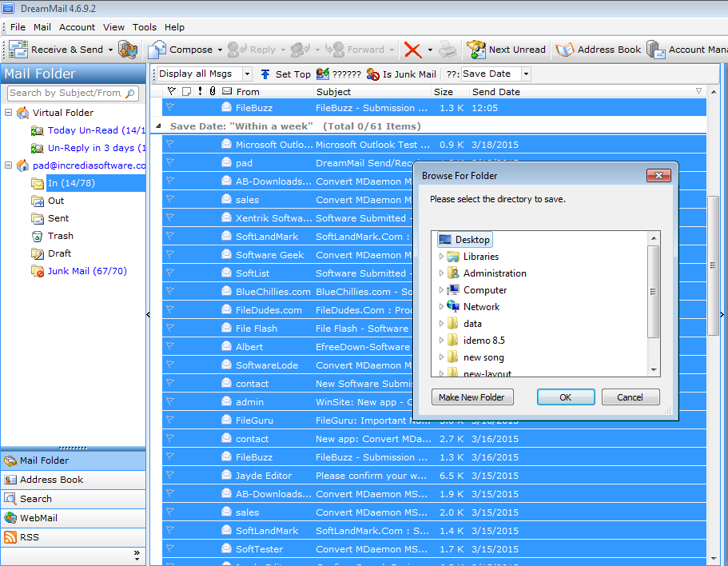The image size is (728, 566).
Task: Click the globe and mailbox toolbar icon
Action: [128, 50]
